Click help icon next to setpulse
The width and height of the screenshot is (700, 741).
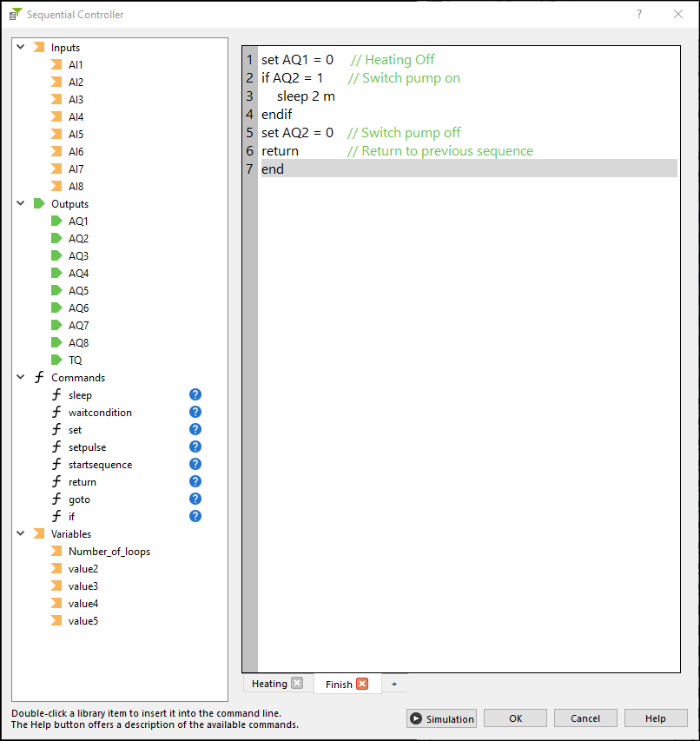[x=195, y=447]
